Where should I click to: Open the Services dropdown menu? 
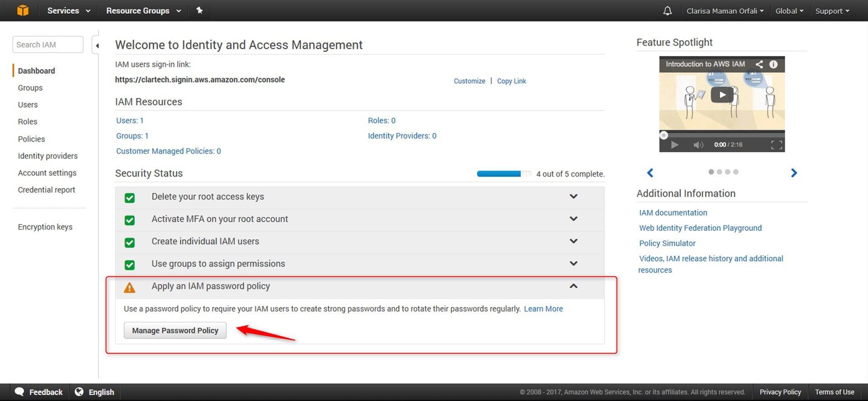coord(69,10)
